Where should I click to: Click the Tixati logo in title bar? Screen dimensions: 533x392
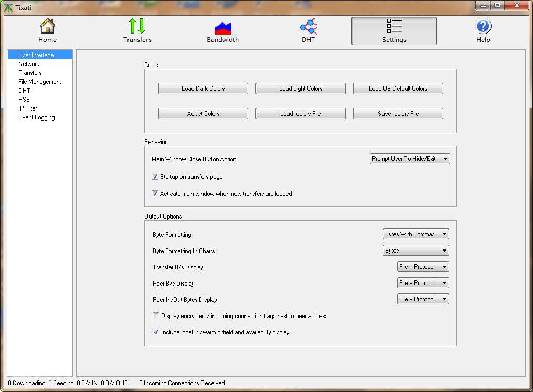click(x=8, y=7)
